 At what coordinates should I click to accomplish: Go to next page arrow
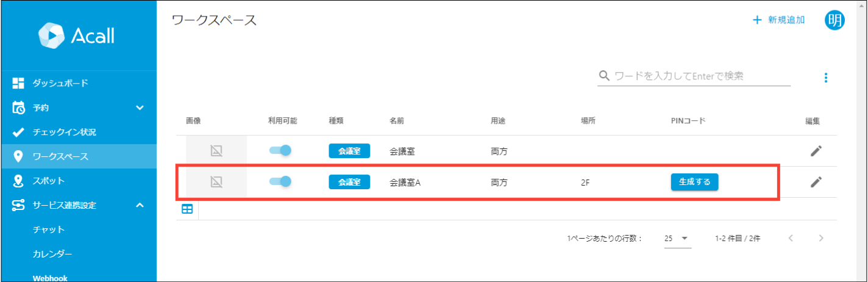tap(821, 238)
